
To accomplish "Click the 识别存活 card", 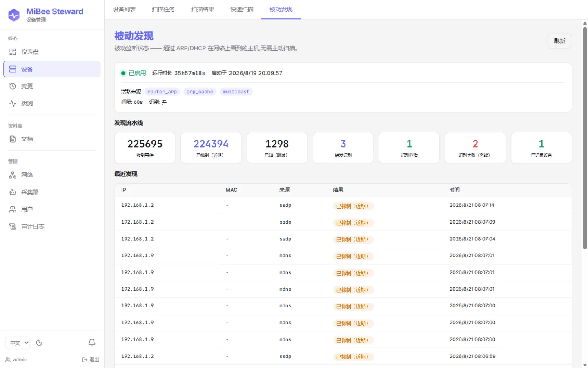I will (x=409, y=148).
